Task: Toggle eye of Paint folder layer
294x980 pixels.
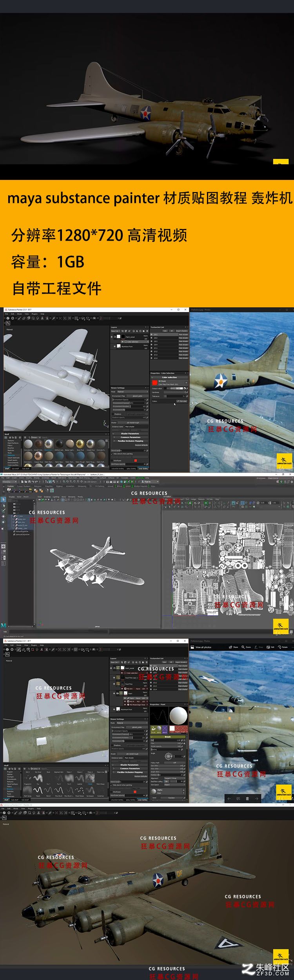Action: tap(114, 693)
